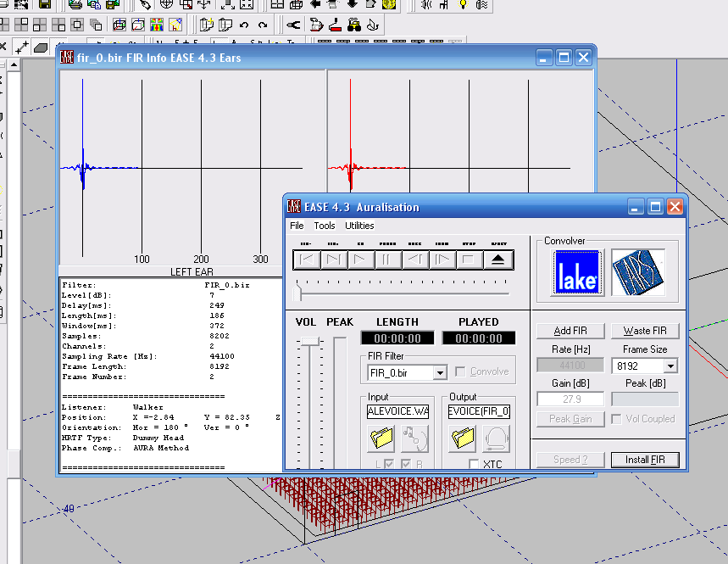Click skip to start playback button

[307, 260]
